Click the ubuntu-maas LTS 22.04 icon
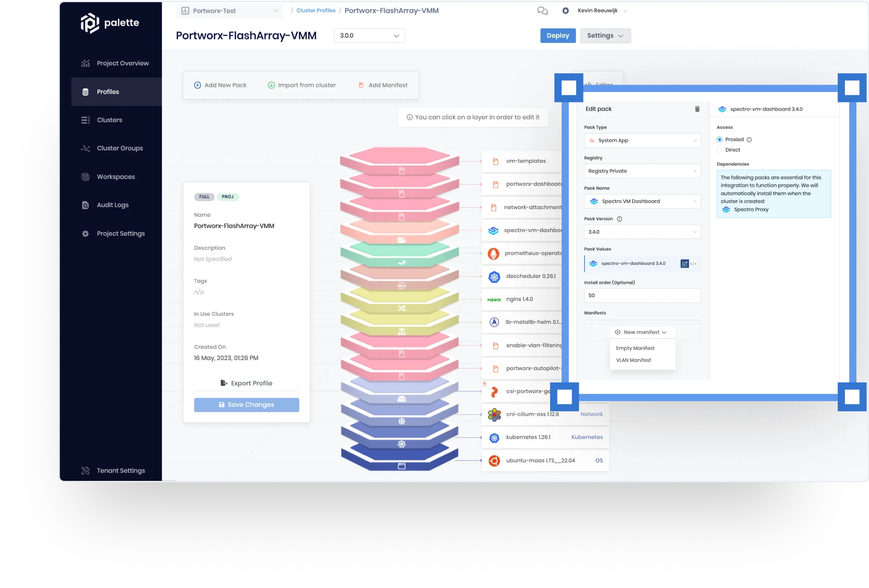 click(x=494, y=460)
